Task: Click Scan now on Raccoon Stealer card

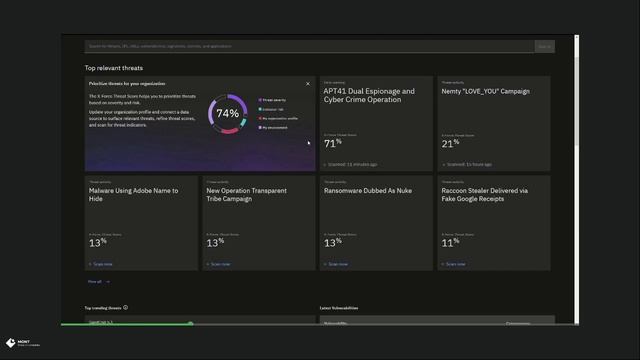Action: pos(453,264)
